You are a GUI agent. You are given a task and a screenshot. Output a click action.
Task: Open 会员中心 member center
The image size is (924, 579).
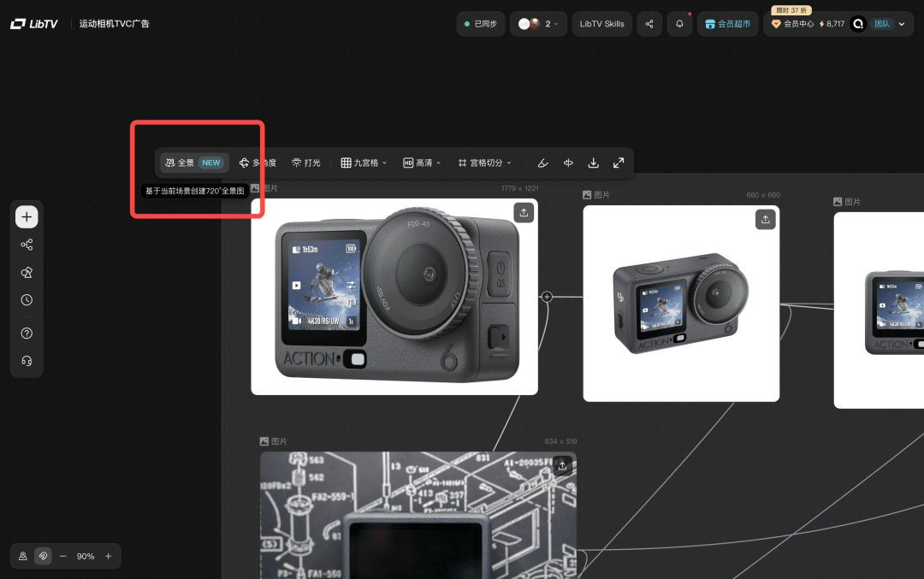click(792, 24)
